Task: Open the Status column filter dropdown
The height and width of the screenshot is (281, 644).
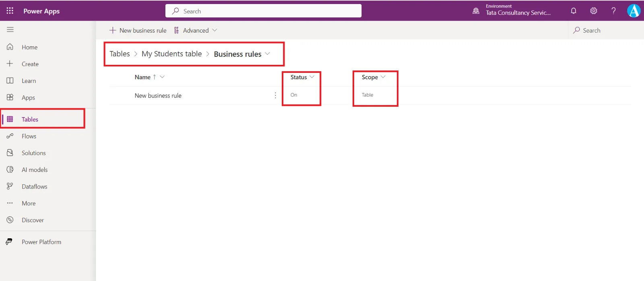Action: tap(312, 77)
